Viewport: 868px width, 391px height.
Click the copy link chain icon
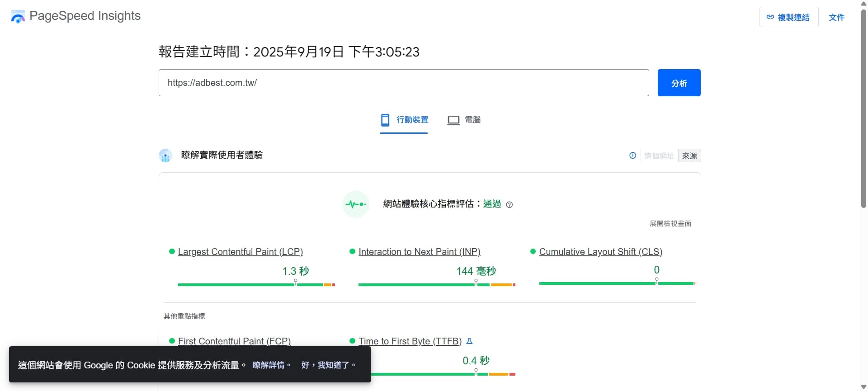point(770,17)
